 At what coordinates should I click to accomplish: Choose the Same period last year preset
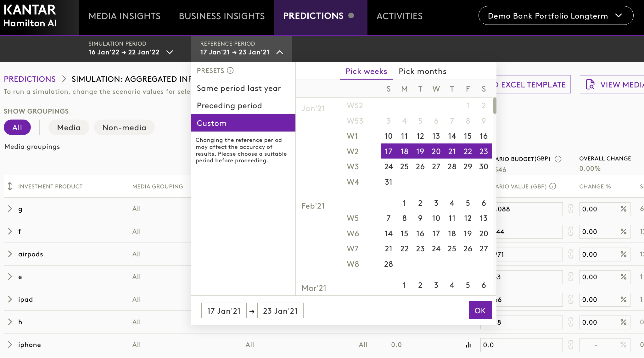[x=239, y=88]
